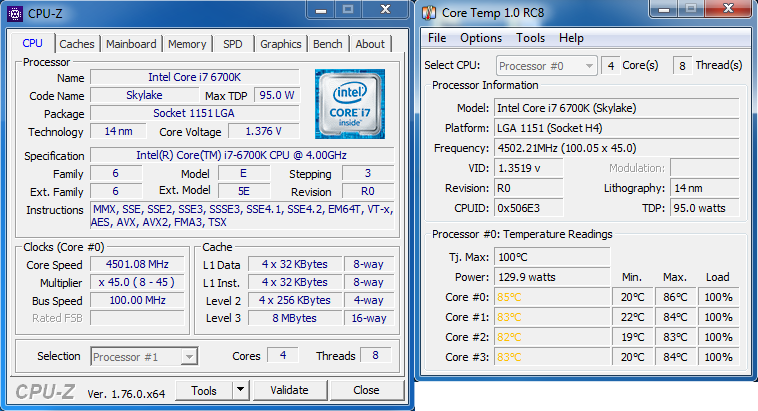Viewport: 758px width, 411px height.
Task: Click Core #0 temperature 85°C
Action: (552, 297)
